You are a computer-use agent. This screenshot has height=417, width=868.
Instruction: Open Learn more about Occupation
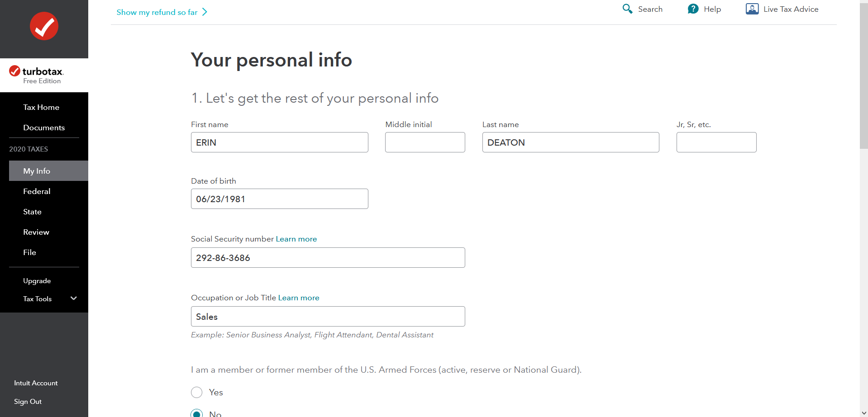(x=299, y=298)
